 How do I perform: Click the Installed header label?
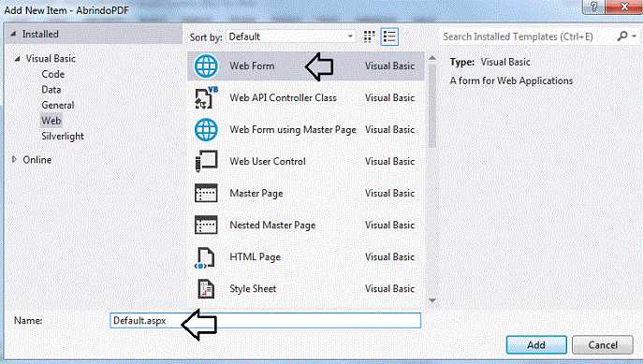pyautogui.click(x=40, y=34)
